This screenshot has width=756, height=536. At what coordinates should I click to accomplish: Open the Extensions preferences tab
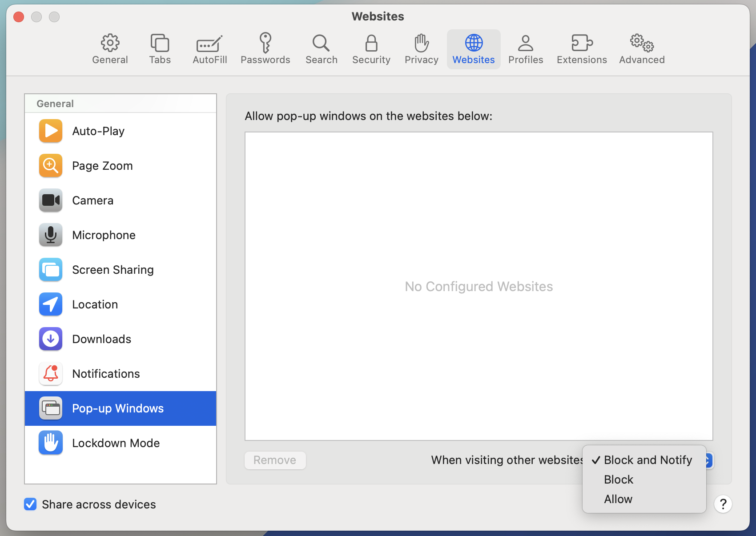[x=581, y=49]
